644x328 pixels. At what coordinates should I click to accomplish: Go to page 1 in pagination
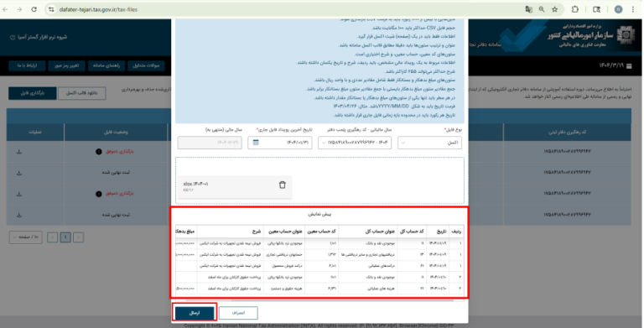tap(65, 237)
